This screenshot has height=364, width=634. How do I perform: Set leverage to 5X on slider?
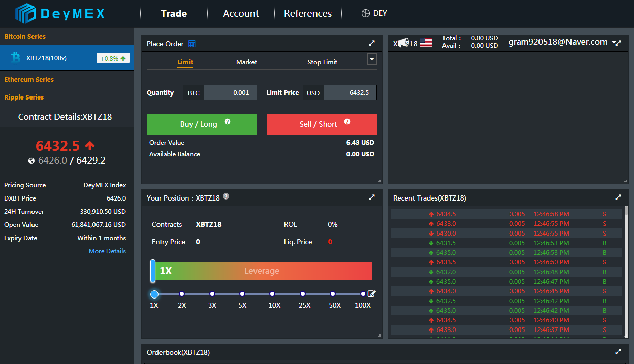(242, 294)
